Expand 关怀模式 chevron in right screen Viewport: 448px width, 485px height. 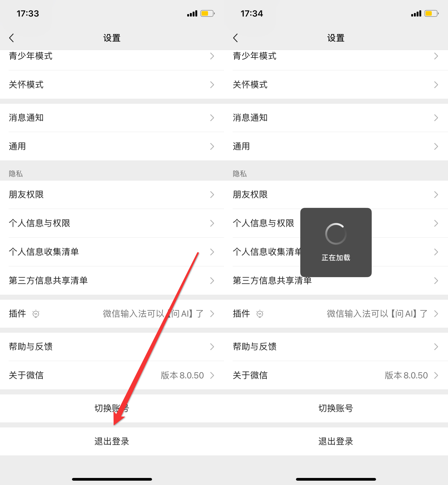(436, 85)
